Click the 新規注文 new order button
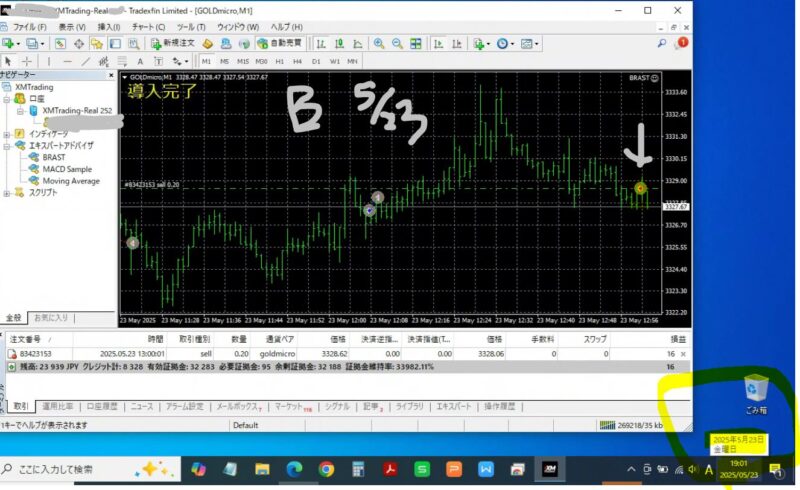This screenshot has height=490, width=800. coord(172,44)
